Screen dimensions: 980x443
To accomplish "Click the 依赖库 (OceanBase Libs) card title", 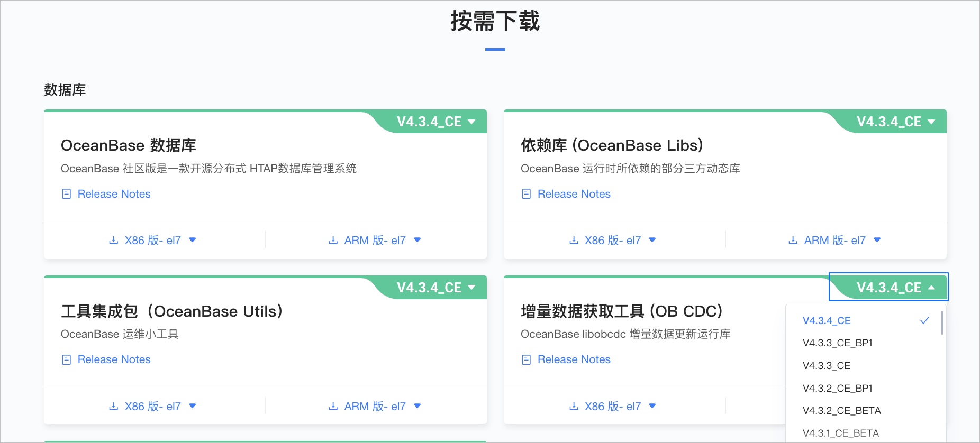I will click(612, 145).
